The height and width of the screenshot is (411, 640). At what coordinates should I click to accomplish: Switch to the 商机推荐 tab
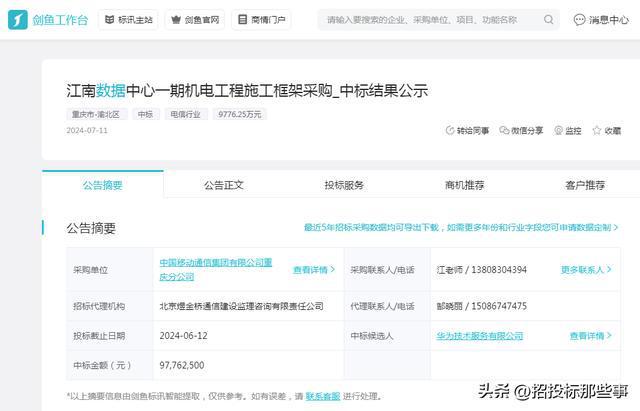[464, 185]
